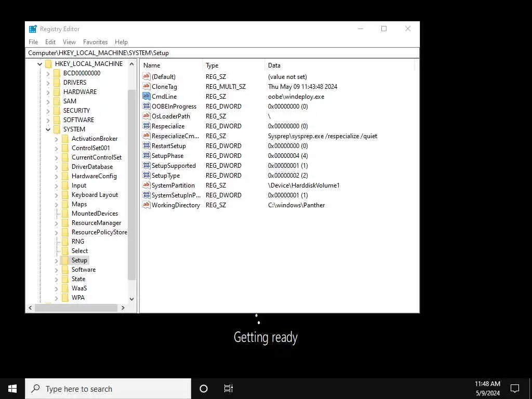Image resolution: width=532 pixels, height=399 pixels.
Task: Open Task View on the taskbar
Action: point(229,389)
